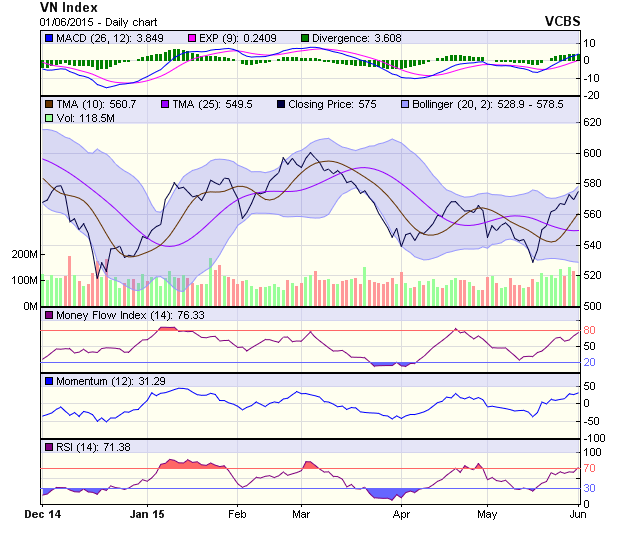This screenshot has width=620, height=535.
Task: Click the Jan 15 date axis label
Action: [147, 514]
